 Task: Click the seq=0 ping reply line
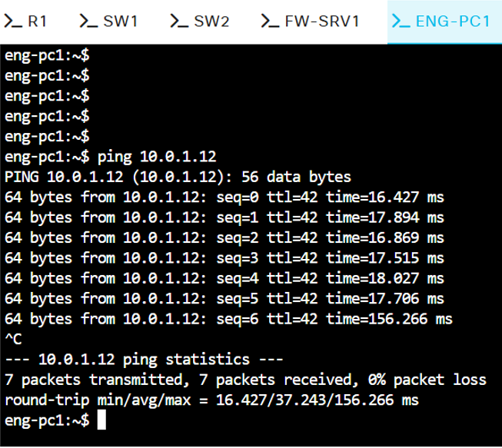coord(224,197)
